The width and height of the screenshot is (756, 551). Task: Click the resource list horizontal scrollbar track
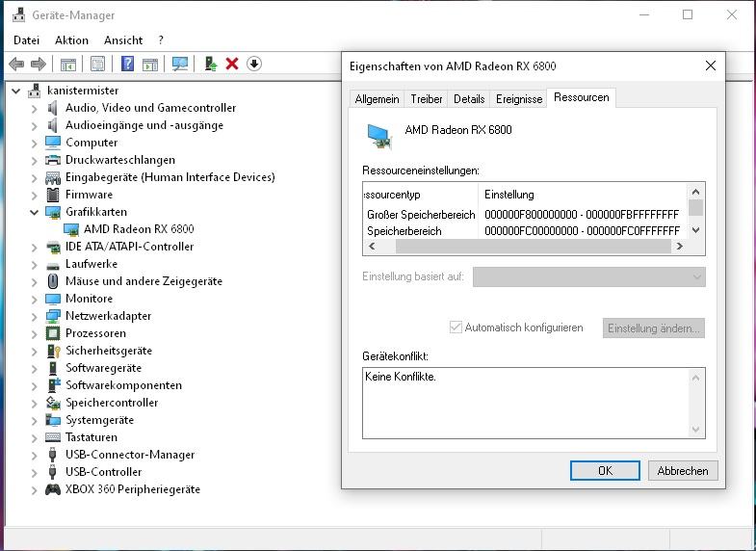pyautogui.click(x=533, y=247)
